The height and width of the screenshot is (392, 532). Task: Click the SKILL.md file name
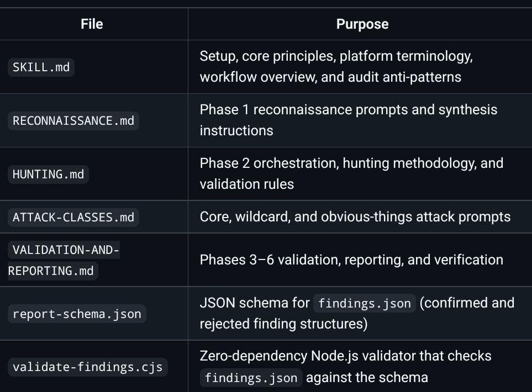coord(41,67)
